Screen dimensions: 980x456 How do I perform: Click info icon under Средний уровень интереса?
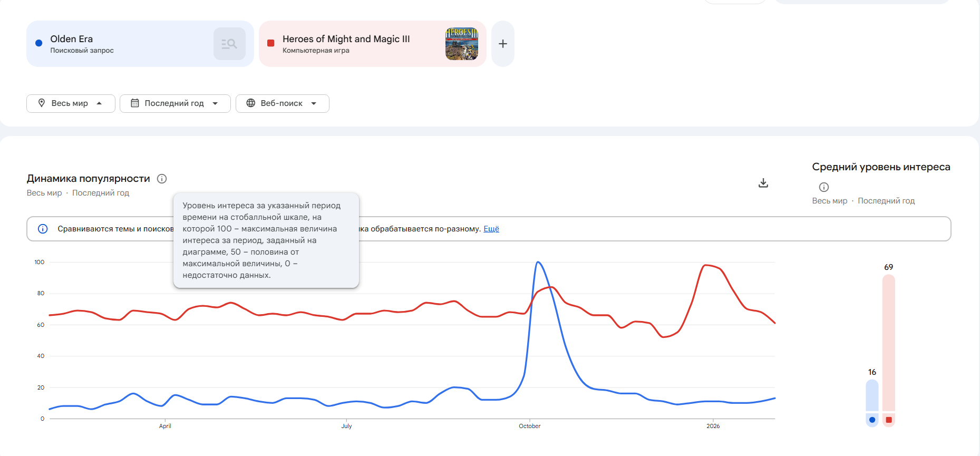coord(824,187)
